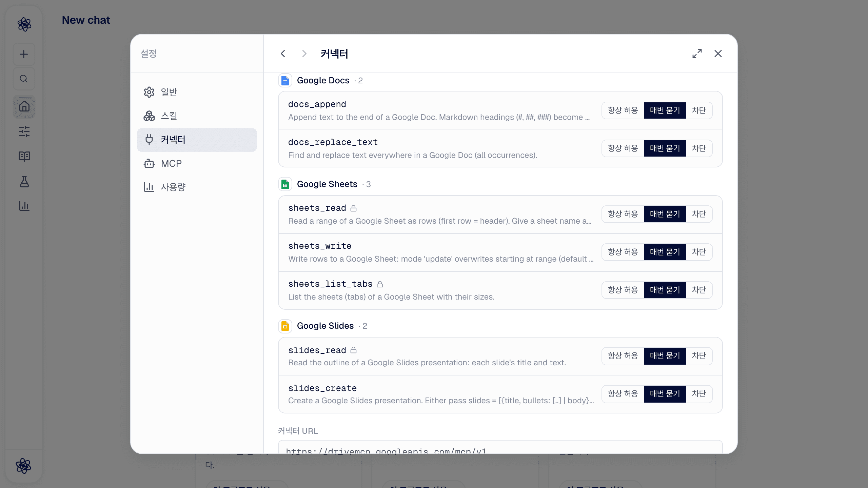The image size is (868, 488).
Task: Click the atom logo at sidebar top
Action: coord(24,24)
